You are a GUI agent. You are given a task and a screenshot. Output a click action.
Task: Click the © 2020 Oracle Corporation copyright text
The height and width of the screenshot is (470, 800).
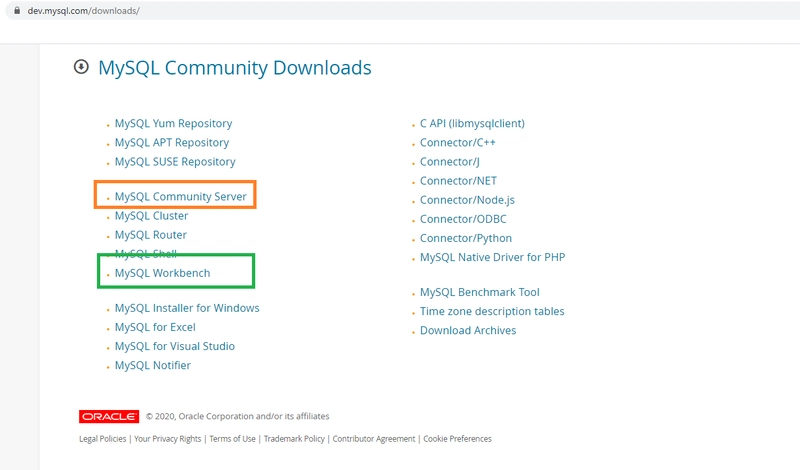click(237, 416)
